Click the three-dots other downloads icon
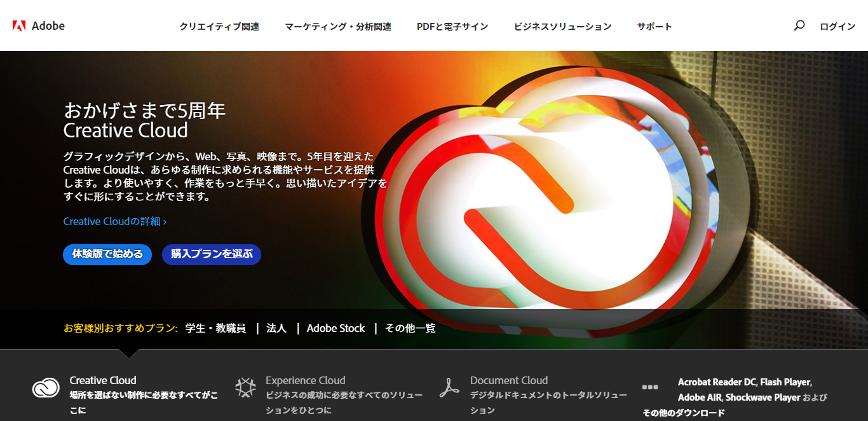The height and width of the screenshot is (421, 868). pyautogui.click(x=650, y=387)
